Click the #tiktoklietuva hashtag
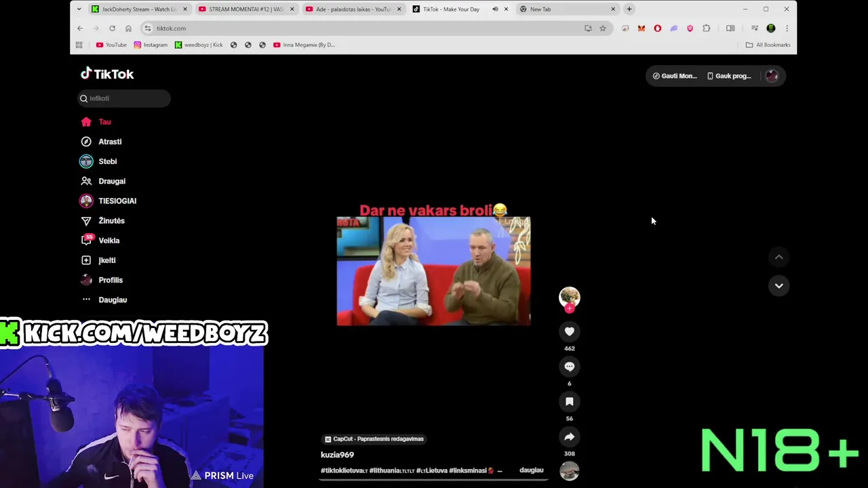This screenshot has width=868, height=488. pos(344,470)
